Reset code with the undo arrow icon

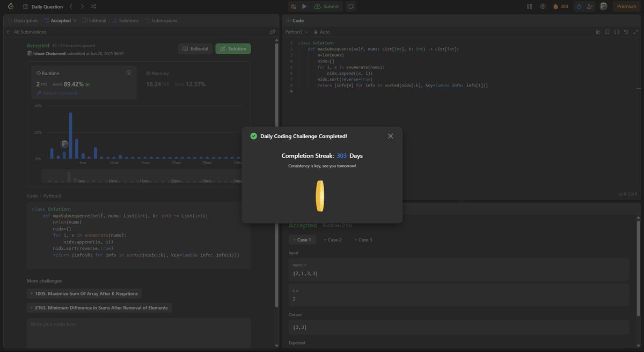[x=626, y=32]
